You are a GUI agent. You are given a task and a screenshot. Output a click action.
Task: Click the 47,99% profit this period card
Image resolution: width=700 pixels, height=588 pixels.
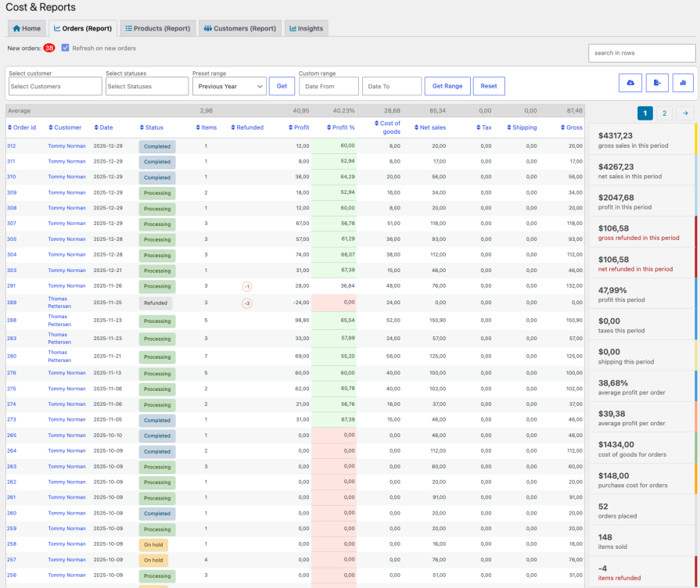tap(642, 294)
